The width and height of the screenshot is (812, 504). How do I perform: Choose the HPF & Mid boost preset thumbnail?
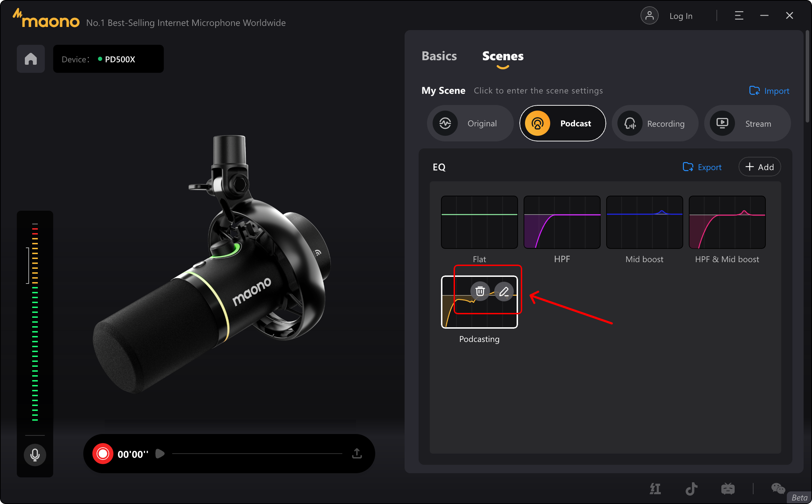[727, 222]
